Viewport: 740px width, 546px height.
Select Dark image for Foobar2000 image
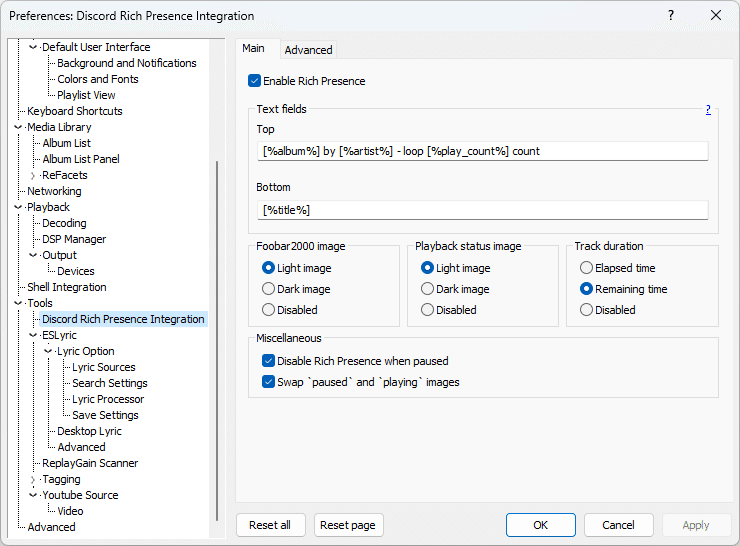point(268,289)
